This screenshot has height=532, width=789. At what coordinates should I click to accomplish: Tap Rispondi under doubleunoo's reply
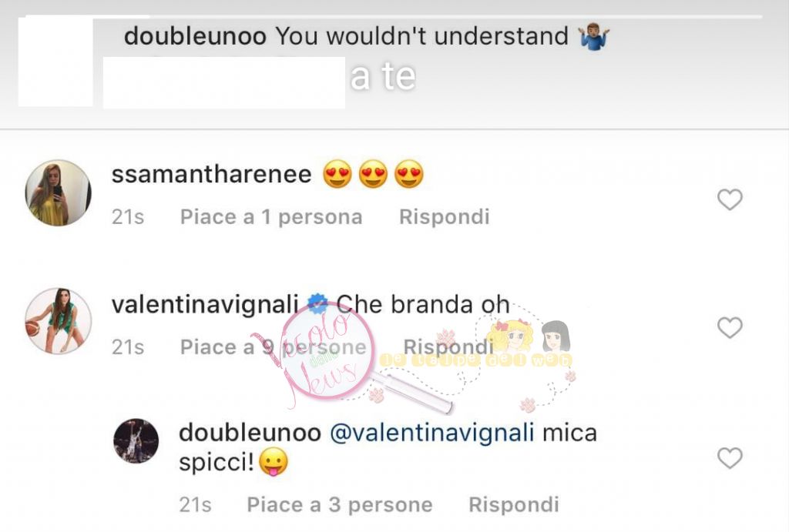[x=514, y=505]
